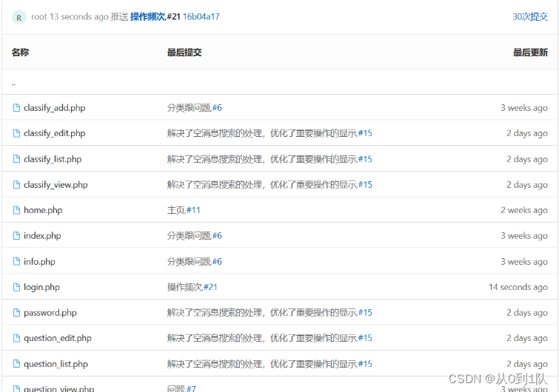Image resolution: width=559 pixels, height=392 pixels.
Task: Click file icon beside question_edit.php
Action: (16, 338)
